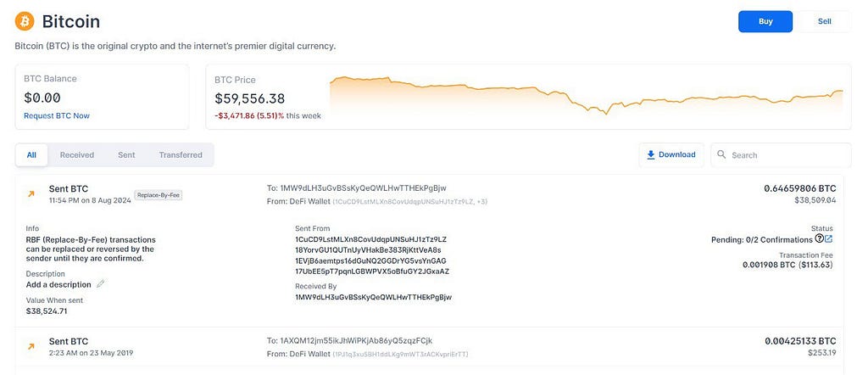Image resolution: width=868 pixels, height=375 pixels.
Task: Select the All transactions tab
Action: click(x=31, y=155)
